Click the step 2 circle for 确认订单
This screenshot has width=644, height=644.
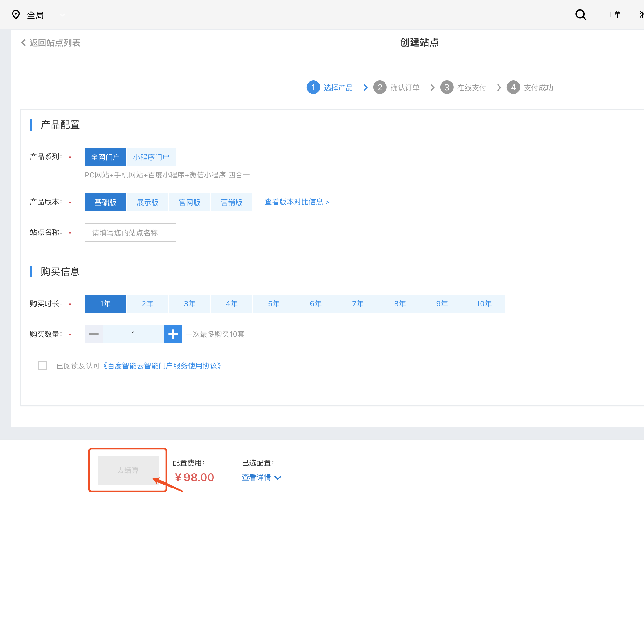pos(380,87)
